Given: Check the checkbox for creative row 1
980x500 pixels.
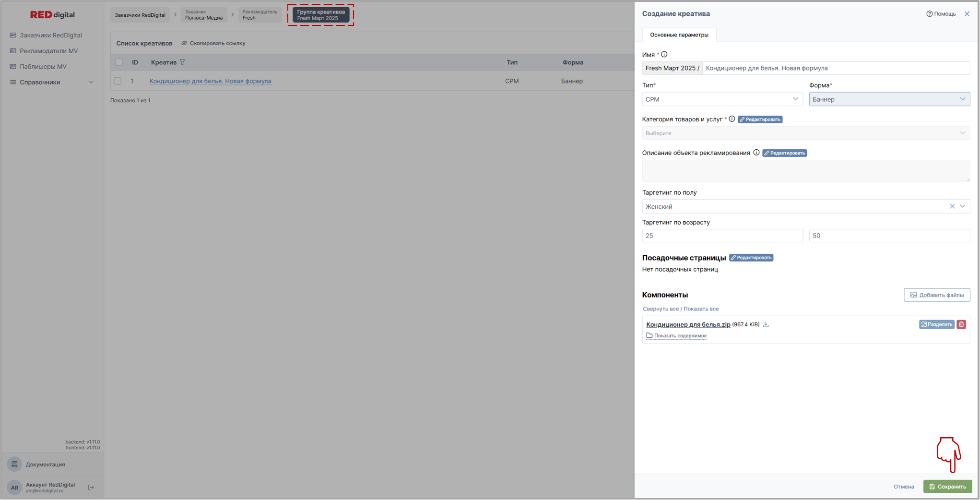Looking at the screenshot, I should pos(118,81).
